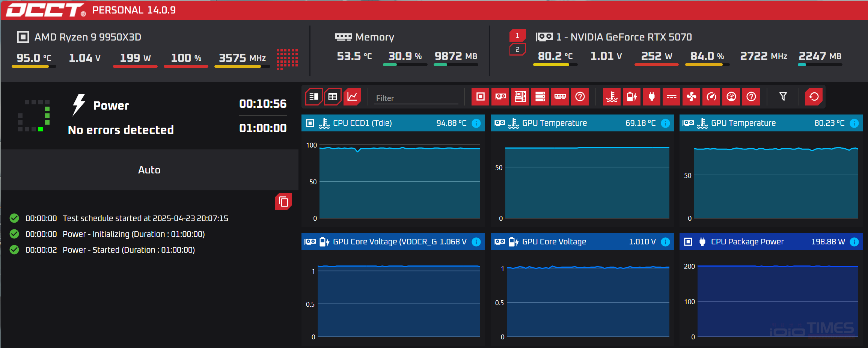Click the 'No errors detected' status
This screenshot has width=868, height=348.
point(121,130)
